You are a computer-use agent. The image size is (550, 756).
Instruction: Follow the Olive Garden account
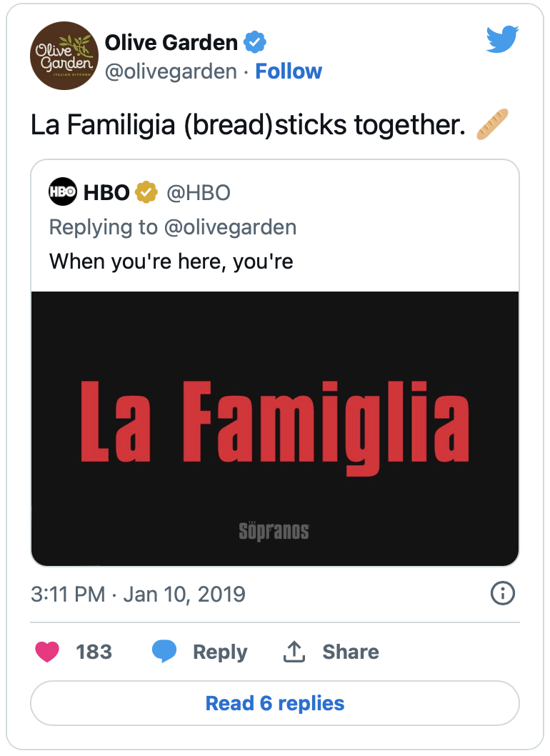289,71
